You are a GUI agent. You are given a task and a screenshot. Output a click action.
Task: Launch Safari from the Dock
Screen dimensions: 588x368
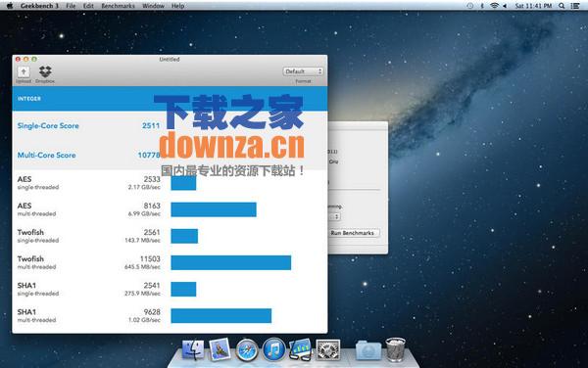click(247, 350)
